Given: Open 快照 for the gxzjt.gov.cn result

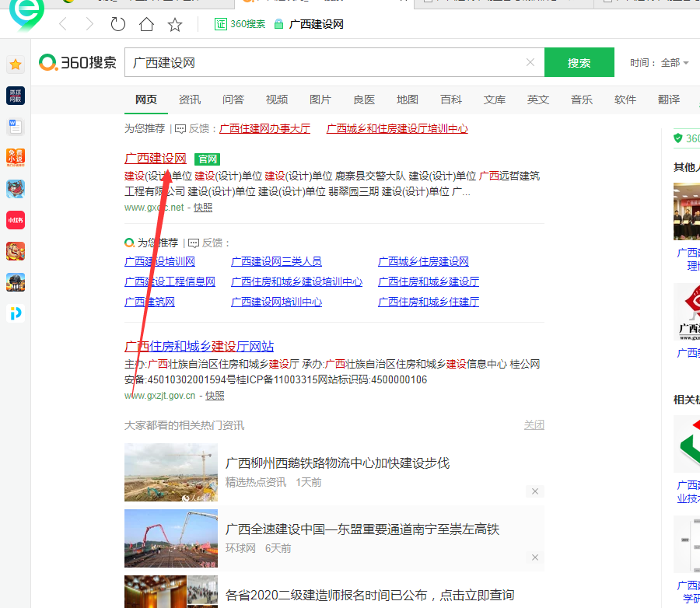Looking at the screenshot, I should point(215,396).
